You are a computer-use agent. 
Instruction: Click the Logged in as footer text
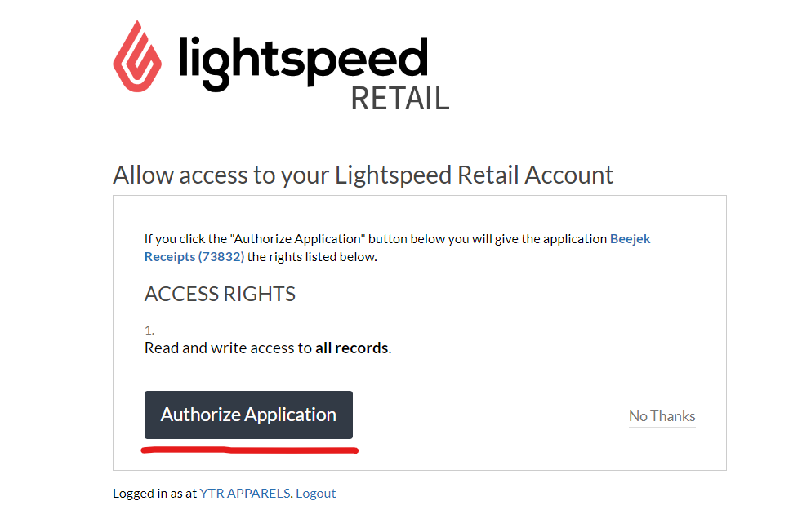coord(154,493)
